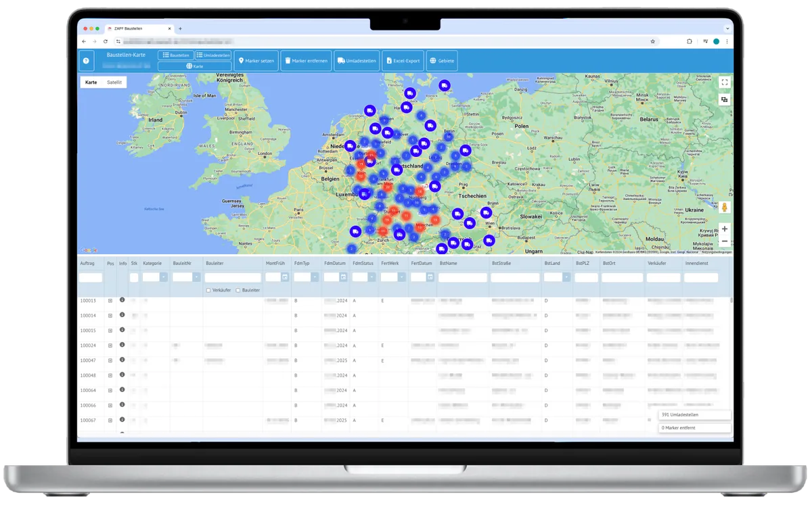Screen dimensions: 812x505
Task: Show info for order 100024
Action: click(x=122, y=345)
